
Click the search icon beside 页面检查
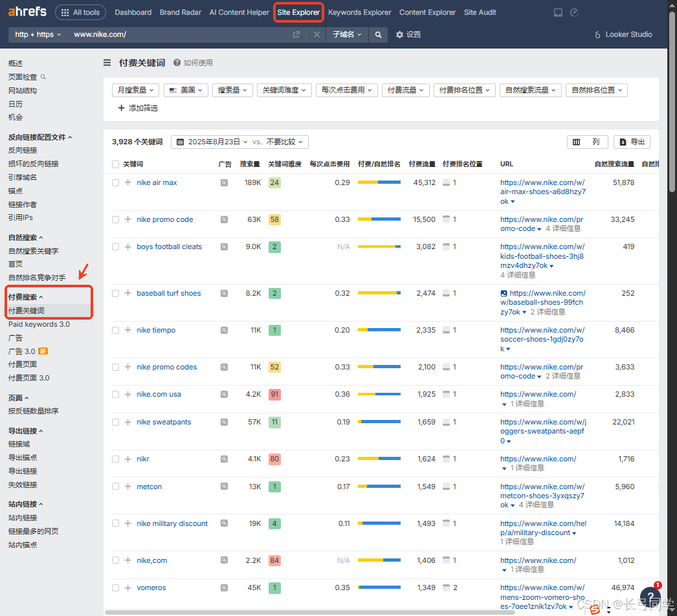43,77
